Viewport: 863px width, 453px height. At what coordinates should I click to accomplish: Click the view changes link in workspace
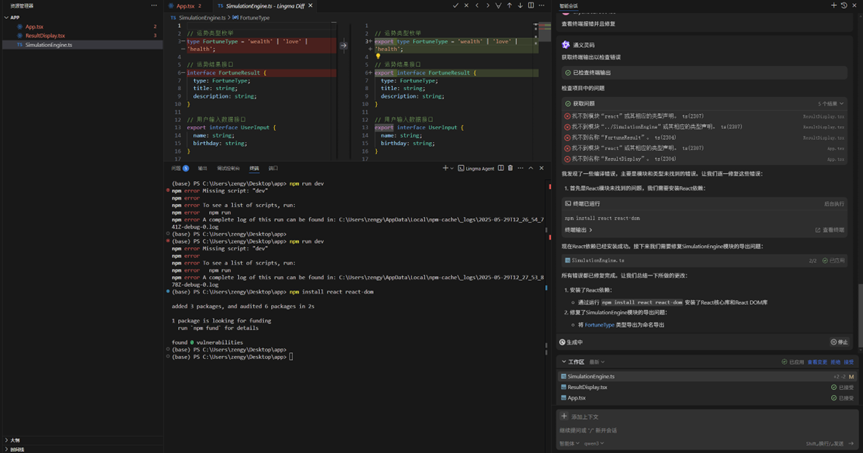pos(817,362)
